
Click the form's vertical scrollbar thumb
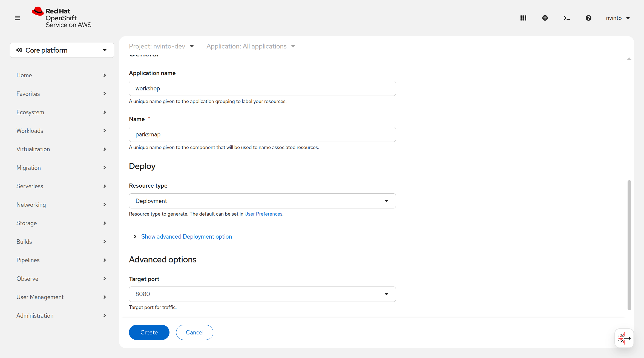(x=629, y=245)
